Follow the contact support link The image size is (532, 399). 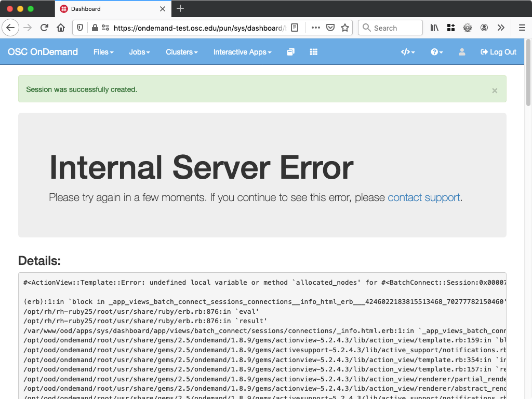(424, 197)
